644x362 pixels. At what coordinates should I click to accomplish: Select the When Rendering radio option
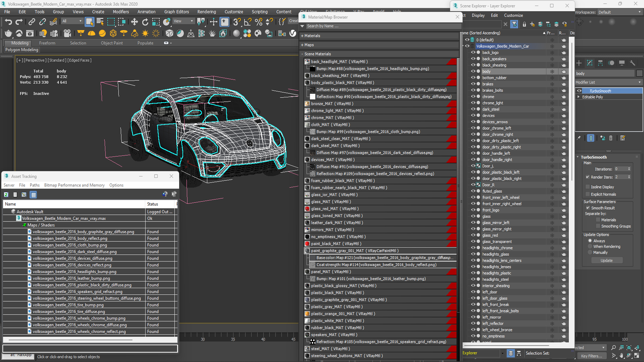(x=590, y=246)
